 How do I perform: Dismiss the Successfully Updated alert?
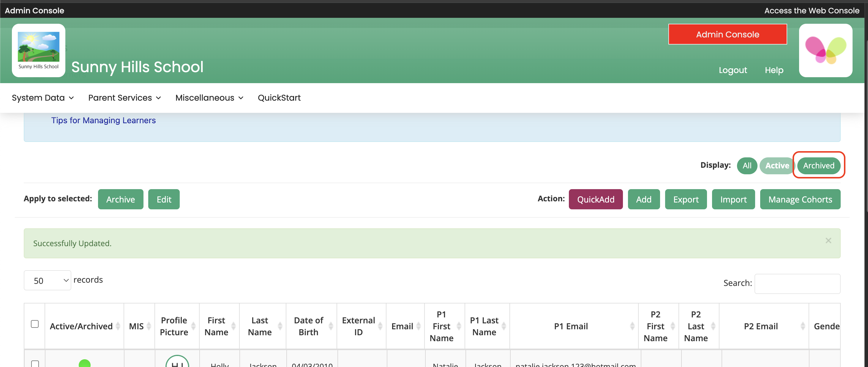(x=828, y=241)
